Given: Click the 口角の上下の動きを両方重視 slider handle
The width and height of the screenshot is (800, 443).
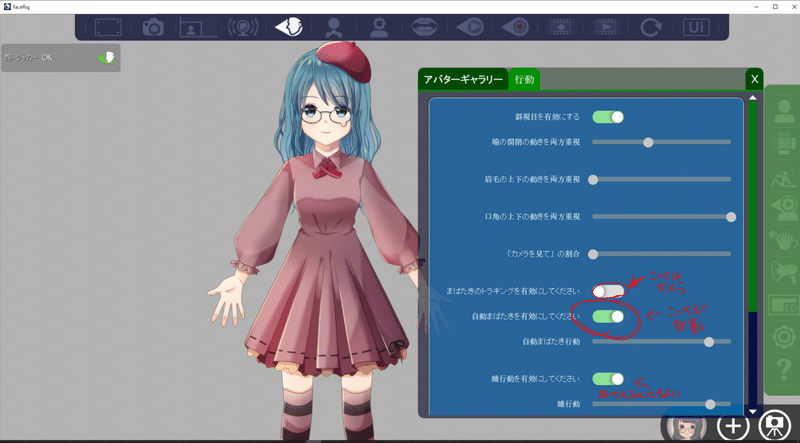Looking at the screenshot, I should click(731, 217).
